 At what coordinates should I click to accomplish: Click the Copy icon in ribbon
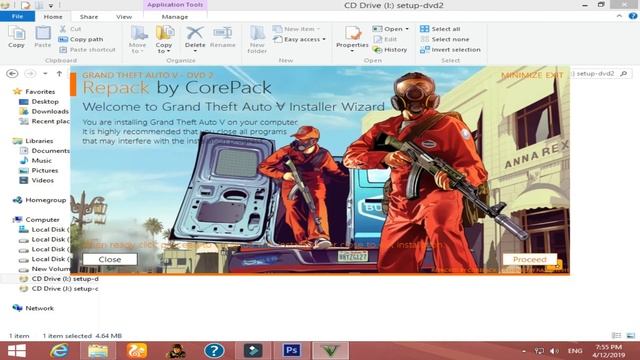(x=16, y=37)
